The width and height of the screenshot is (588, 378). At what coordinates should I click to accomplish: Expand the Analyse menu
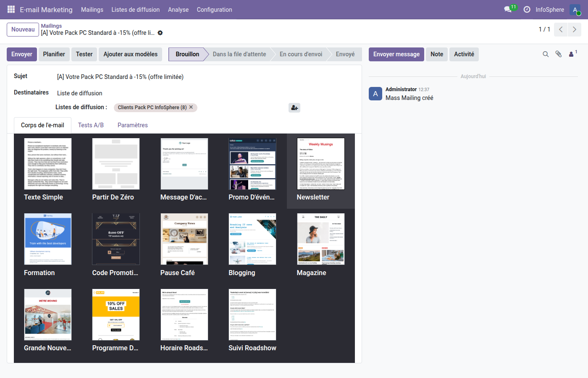coord(178,10)
